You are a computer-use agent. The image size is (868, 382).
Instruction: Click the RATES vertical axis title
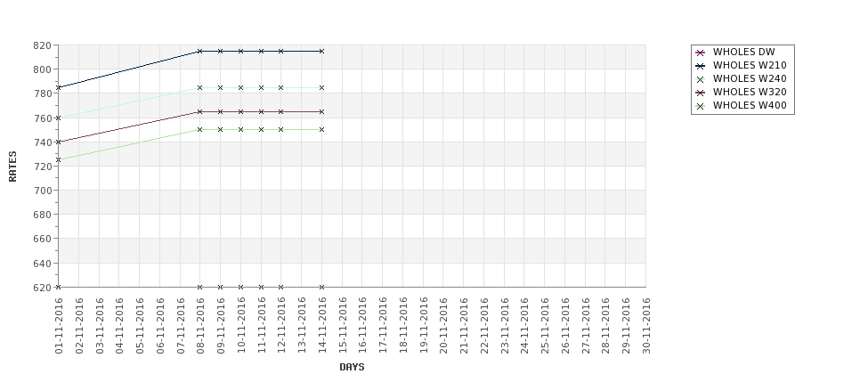coord(12,167)
